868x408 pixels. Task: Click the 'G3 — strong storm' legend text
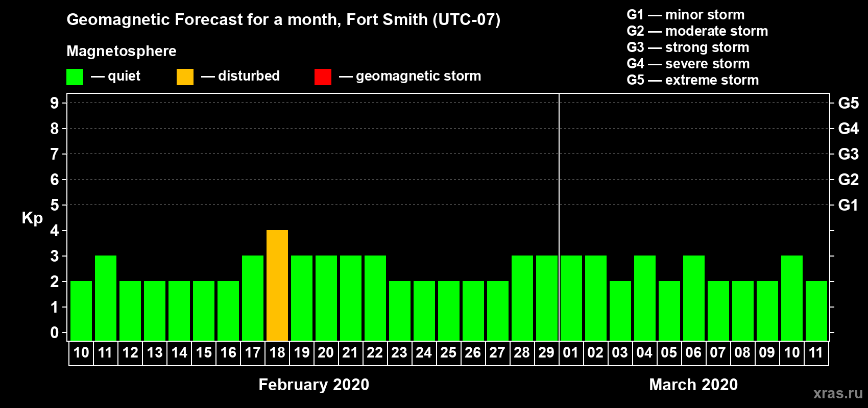[x=688, y=47]
